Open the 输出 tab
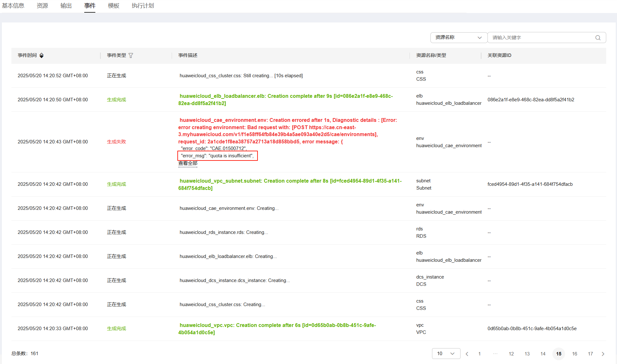617x364 pixels. [x=66, y=6]
